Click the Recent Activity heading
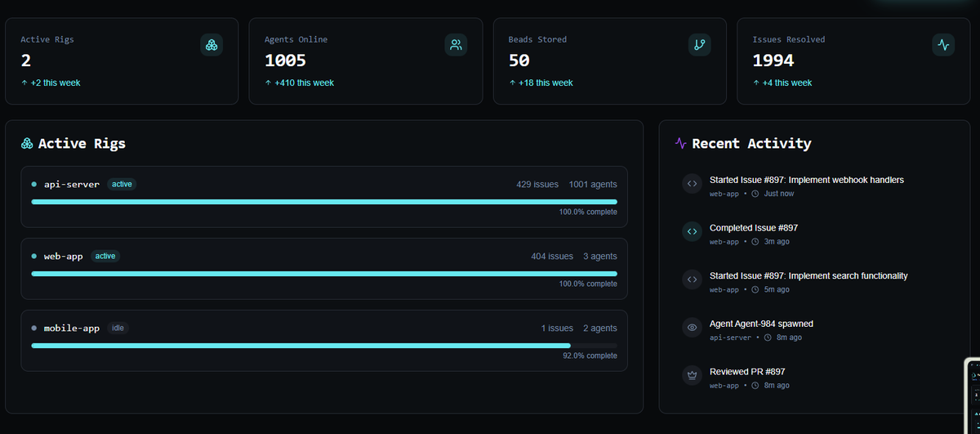This screenshot has height=434, width=980. (751, 143)
